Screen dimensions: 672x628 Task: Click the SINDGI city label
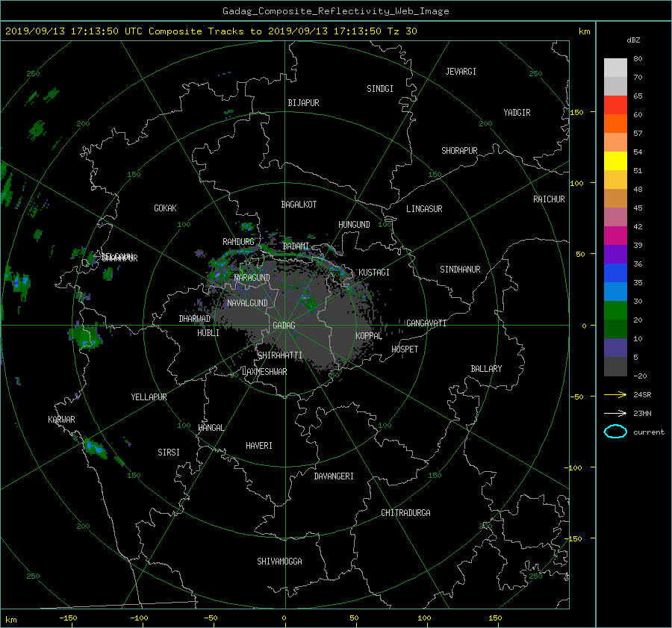point(380,88)
